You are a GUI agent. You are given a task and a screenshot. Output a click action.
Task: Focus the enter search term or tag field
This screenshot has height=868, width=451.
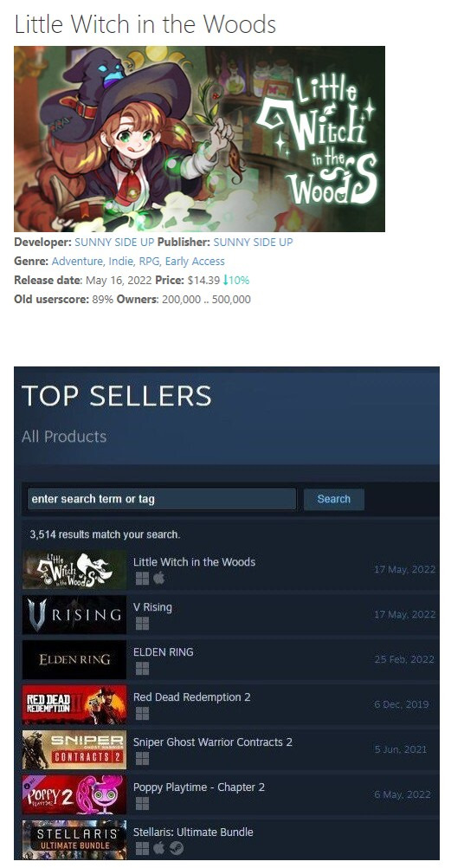tap(162, 499)
